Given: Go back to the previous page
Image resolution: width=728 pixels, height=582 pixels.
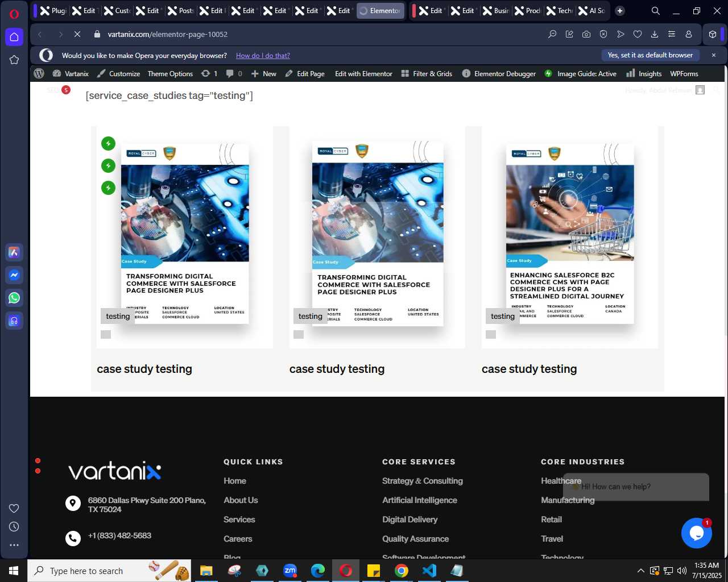Looking at the screenshot, I should tap(40, 34).
